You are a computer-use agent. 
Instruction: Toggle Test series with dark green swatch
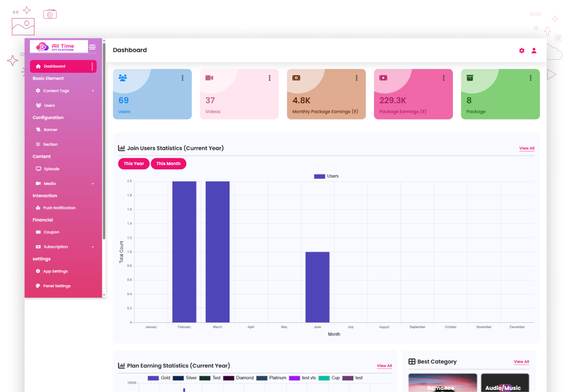(x=210, y=378)
